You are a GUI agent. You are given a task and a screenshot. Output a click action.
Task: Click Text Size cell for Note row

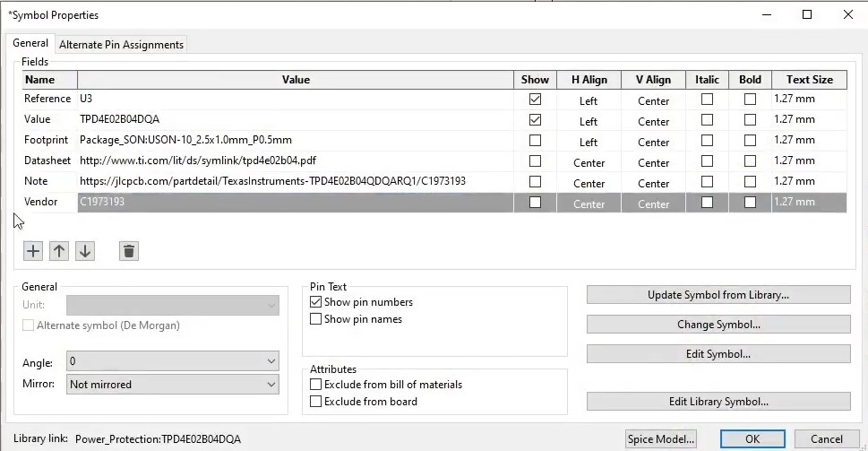809,181
